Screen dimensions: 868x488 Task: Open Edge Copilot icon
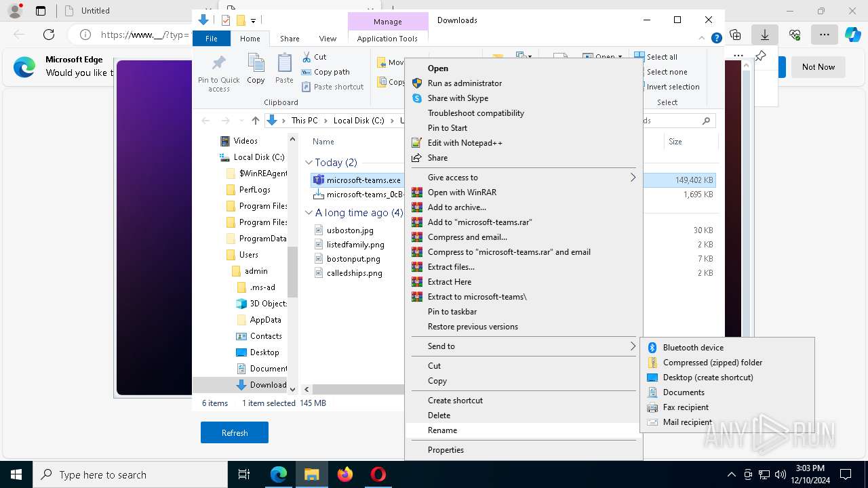pos(852,35)
